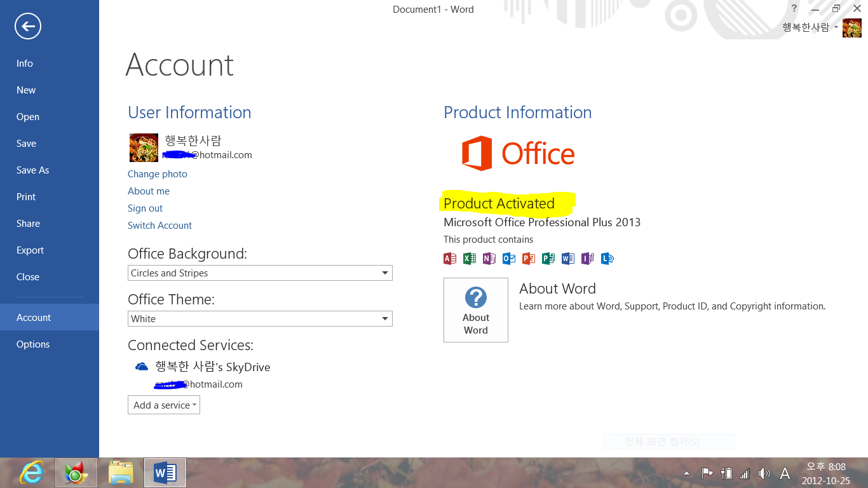Click the About Word heading text
Viewport: 868px width, 488px height.
point(557,288)
